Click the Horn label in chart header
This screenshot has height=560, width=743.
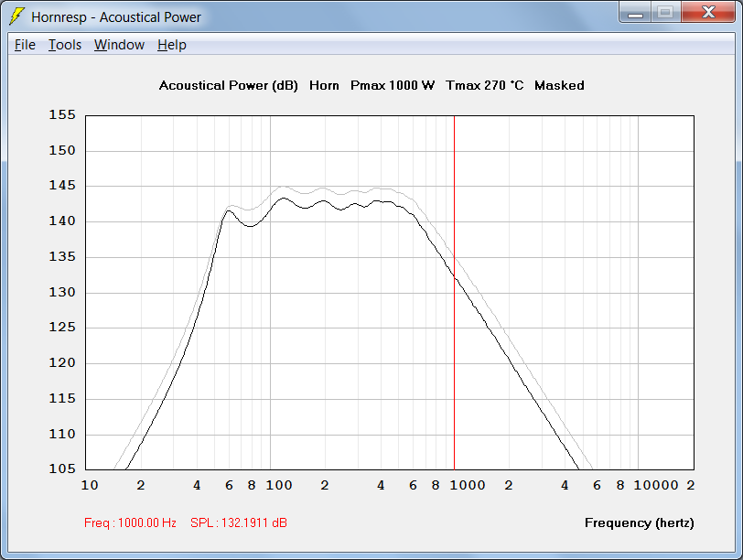[x=324, y=86]
